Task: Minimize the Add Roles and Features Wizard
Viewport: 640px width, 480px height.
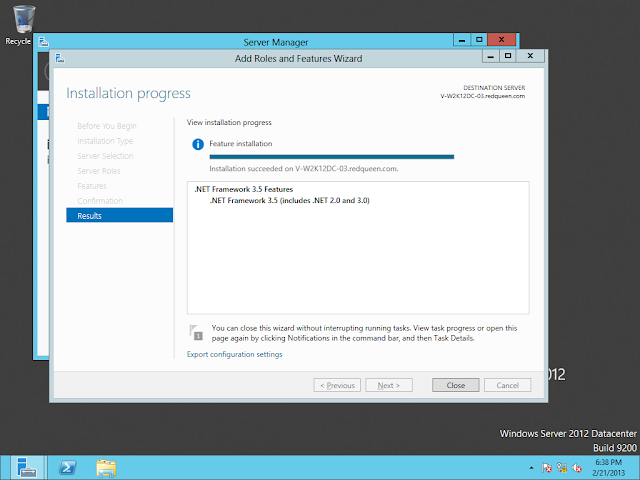Action: pos(491,56)
